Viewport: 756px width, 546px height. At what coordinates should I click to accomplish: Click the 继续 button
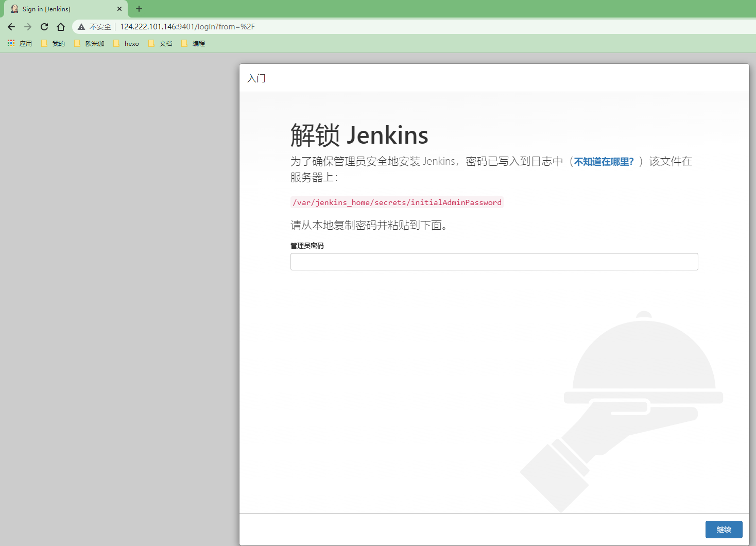click(724, 530)
